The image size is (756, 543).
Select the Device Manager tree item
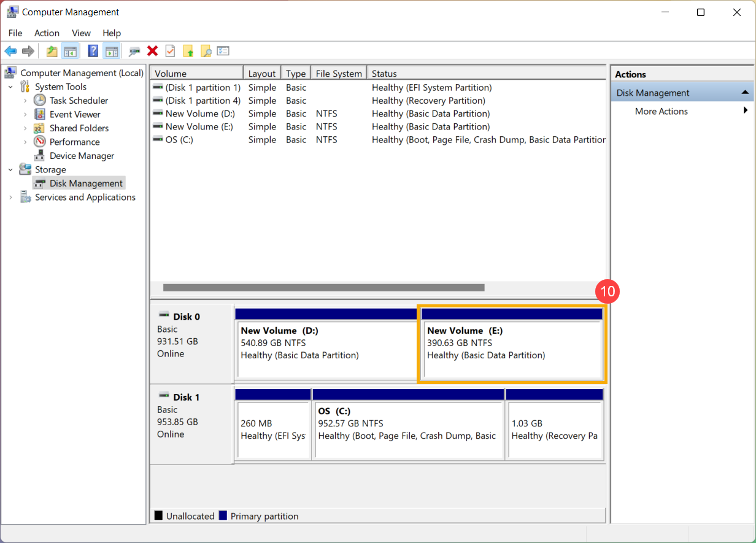tap(82, 156)
